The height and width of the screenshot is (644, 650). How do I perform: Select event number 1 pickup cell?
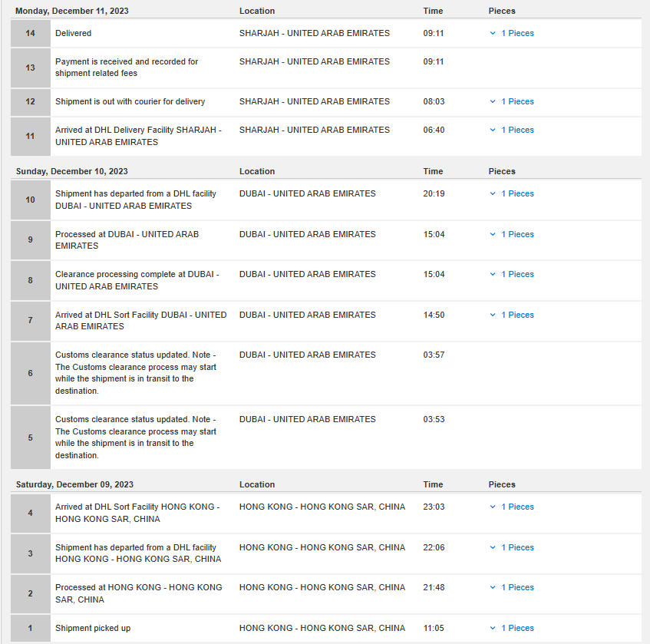point(31,628)
